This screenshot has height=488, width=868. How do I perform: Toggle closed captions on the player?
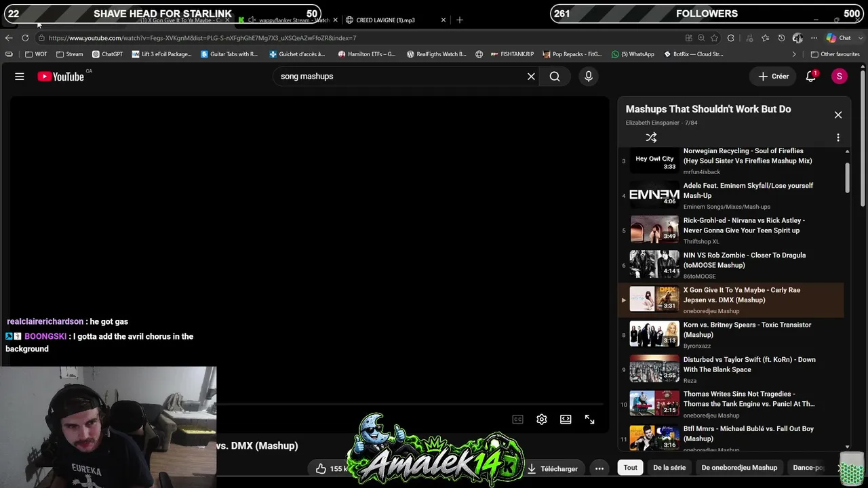pos(517,420)
